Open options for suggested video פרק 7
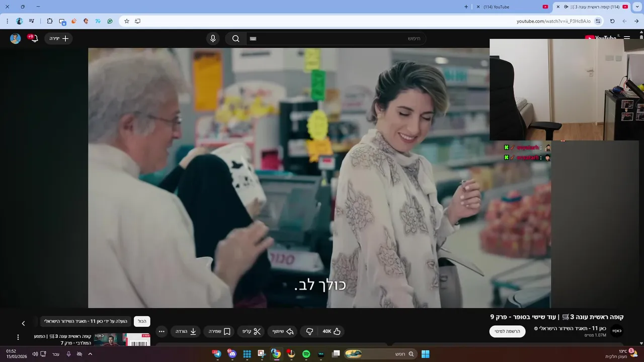The image size is (644, 362). 18,337
